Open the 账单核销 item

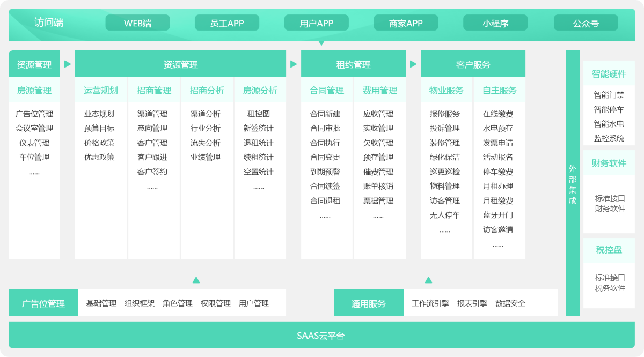pyautogui.click(x=378, y=186)
